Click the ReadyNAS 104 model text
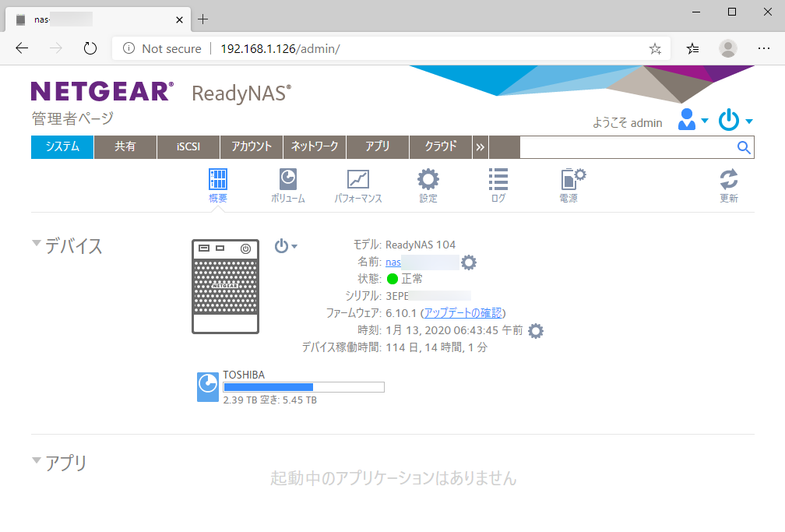This screenshot has height=532, width=785. [421, 245]
